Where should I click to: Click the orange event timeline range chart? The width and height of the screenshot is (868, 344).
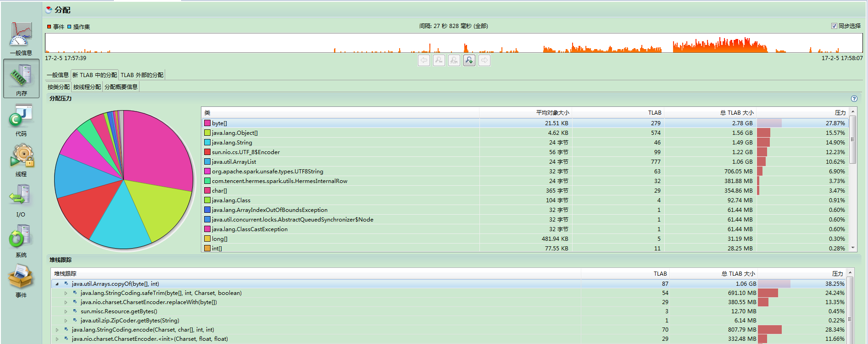[454, 43]
